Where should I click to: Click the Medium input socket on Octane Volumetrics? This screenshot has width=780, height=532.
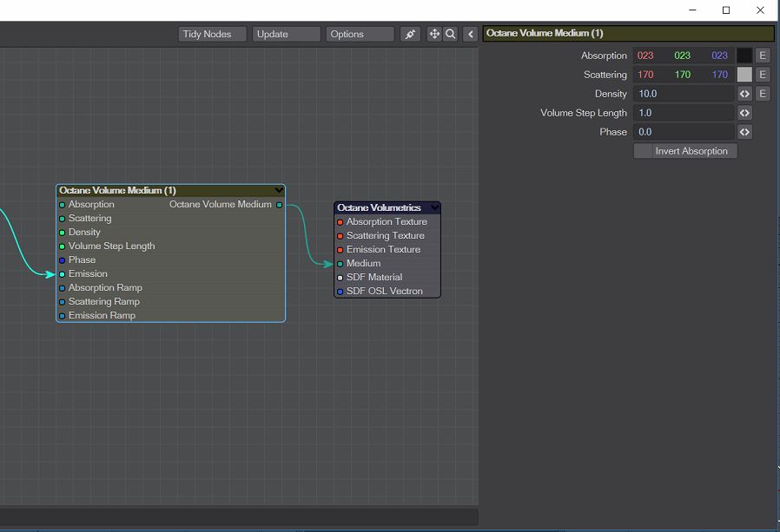[340, 264]
